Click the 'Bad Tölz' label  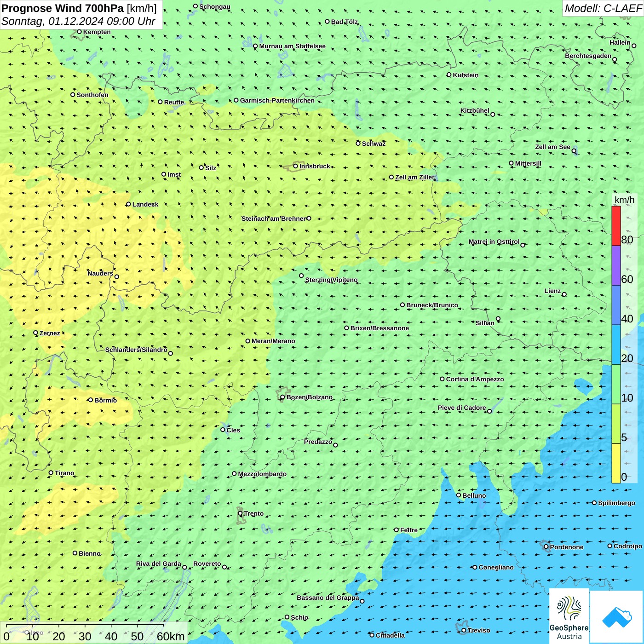(345, 22)
